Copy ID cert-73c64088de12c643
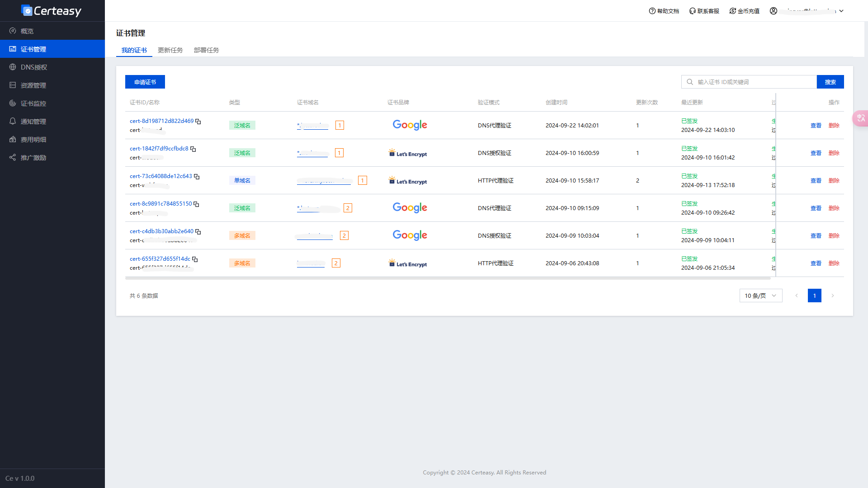The height and width of the screenshot is (488, 868). [x=197, y=177]
